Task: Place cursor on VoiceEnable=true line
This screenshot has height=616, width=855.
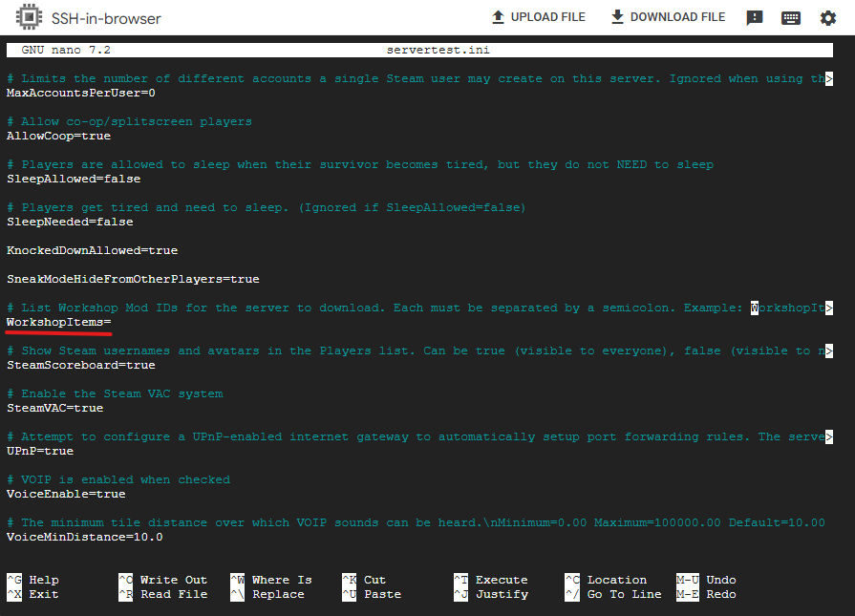Action: (66, 495)
